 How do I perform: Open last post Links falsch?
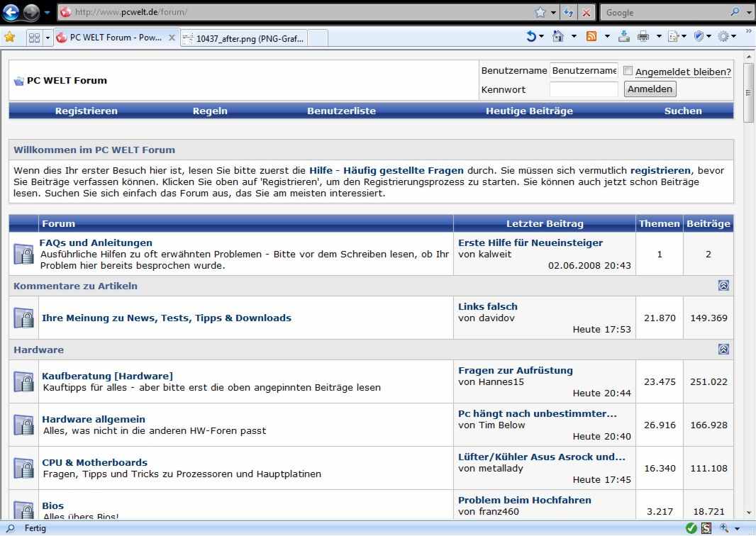click(487, 306)
